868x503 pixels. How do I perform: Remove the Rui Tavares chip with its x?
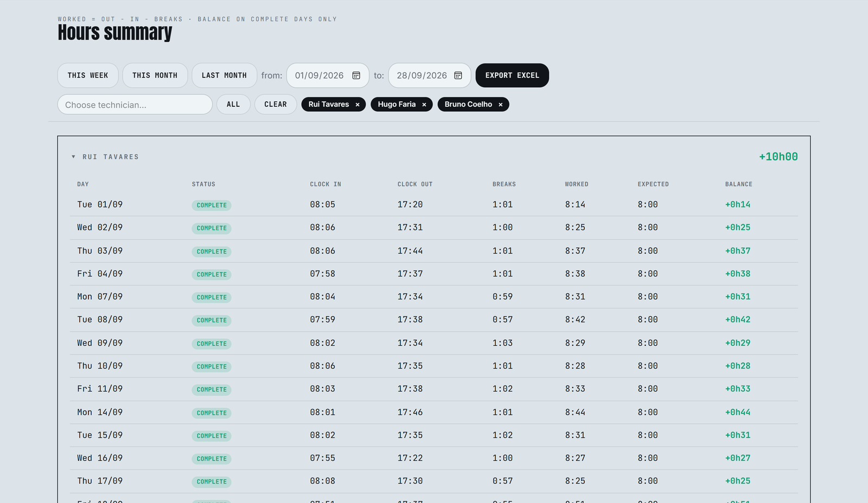(358, 105)
